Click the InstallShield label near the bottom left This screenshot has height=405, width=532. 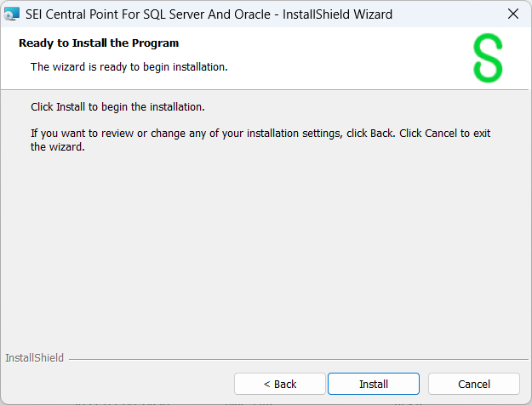[34, 358]
